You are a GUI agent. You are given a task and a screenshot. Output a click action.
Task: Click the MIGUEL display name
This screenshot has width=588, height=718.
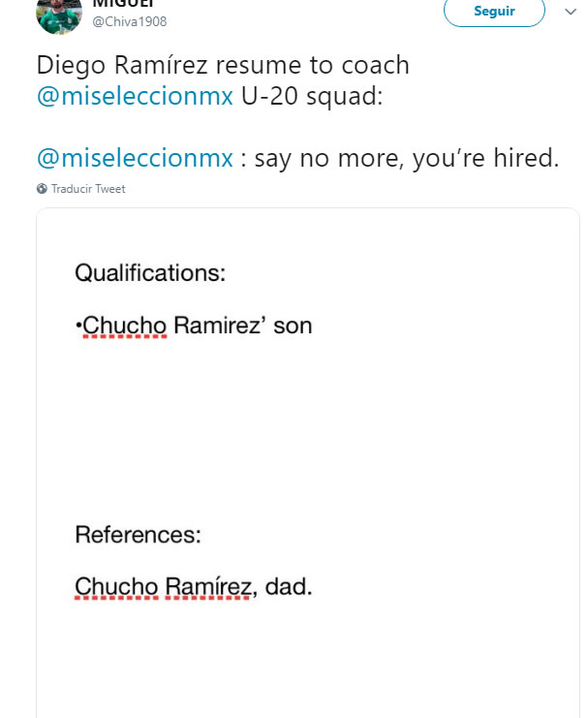(123, 4)
